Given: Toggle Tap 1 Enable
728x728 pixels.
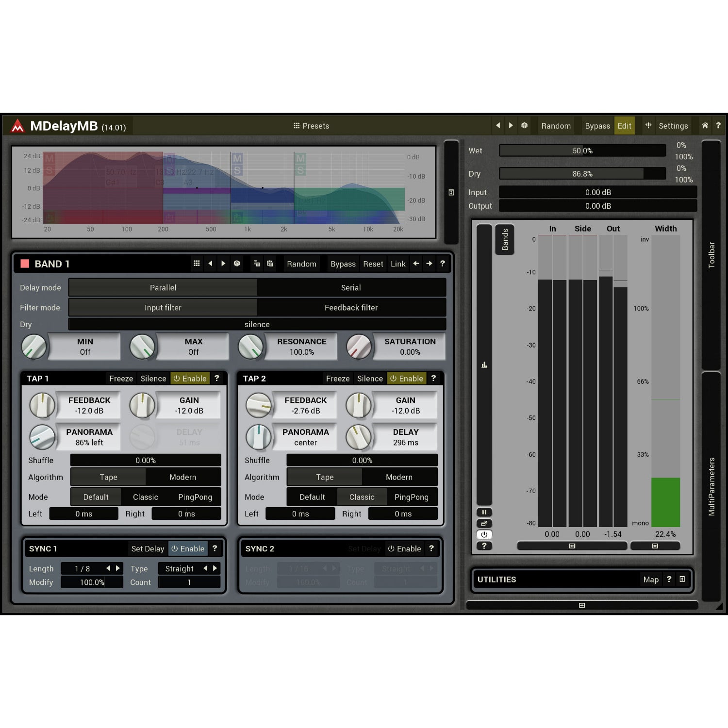Looking at the screenshot, I should coord(190,379).
